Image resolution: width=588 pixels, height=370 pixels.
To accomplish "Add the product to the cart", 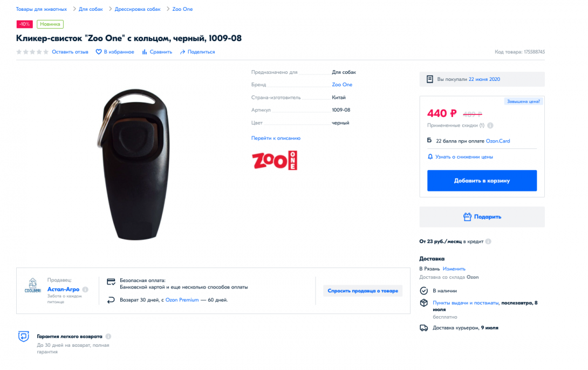I will click(x=482, y=181).
